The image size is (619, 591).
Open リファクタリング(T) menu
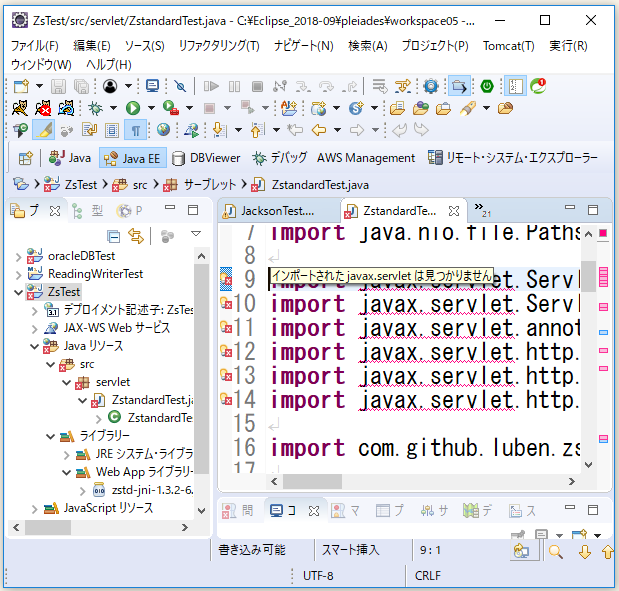click(219, 46)
